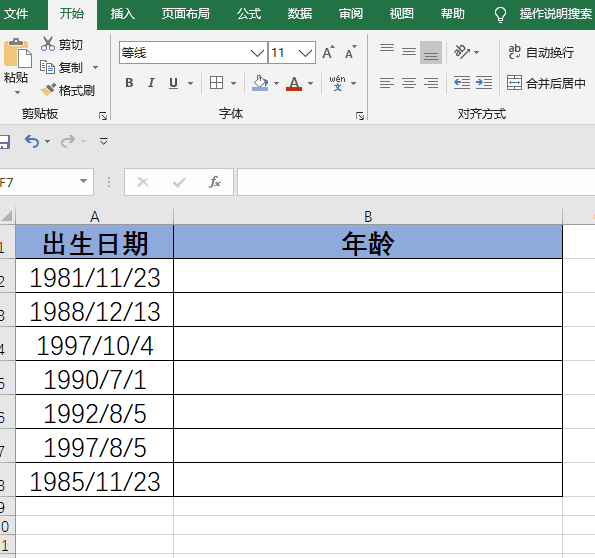595x558 pixels.
Task: Switch to the Formulas (公式) tab
Action: [249, 14]
